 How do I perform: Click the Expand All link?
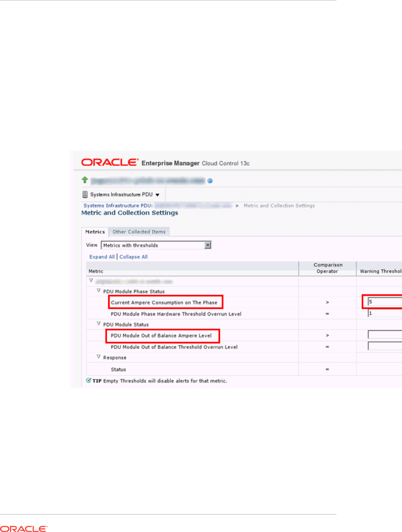coord(102,257)
